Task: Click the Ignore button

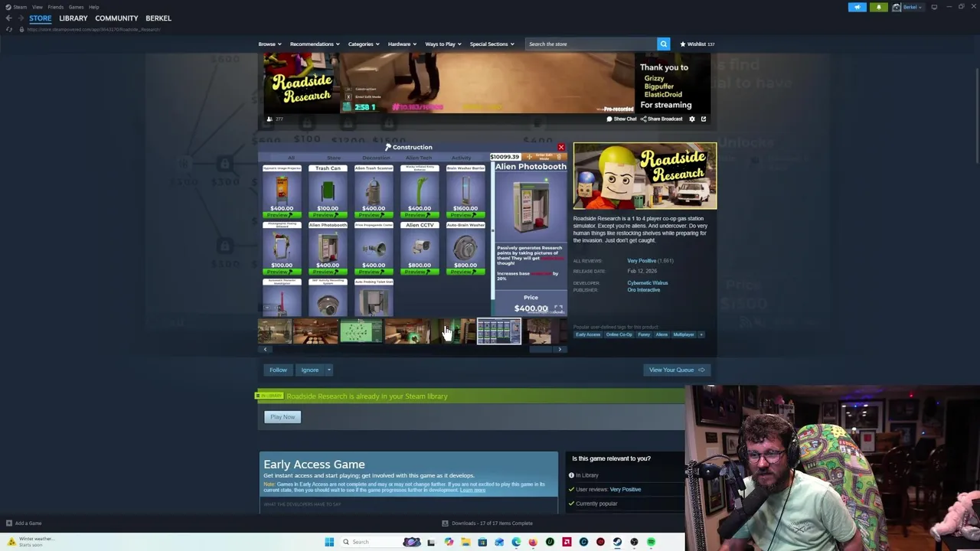Action: tap(309, 370)
